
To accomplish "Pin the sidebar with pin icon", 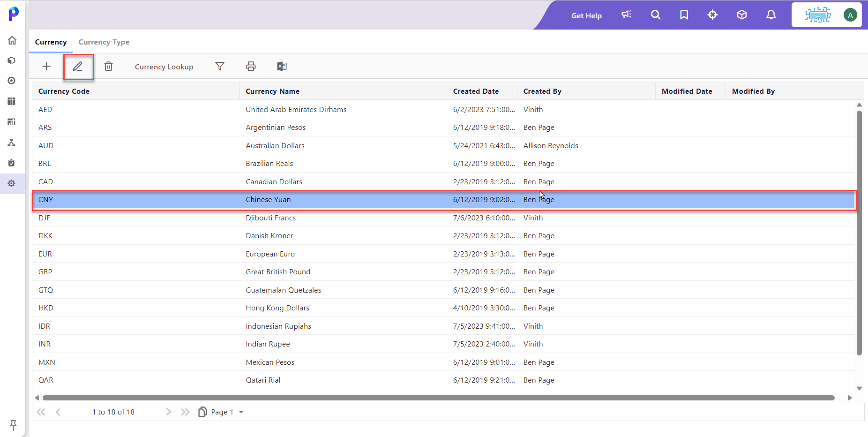I will [13, 425].
